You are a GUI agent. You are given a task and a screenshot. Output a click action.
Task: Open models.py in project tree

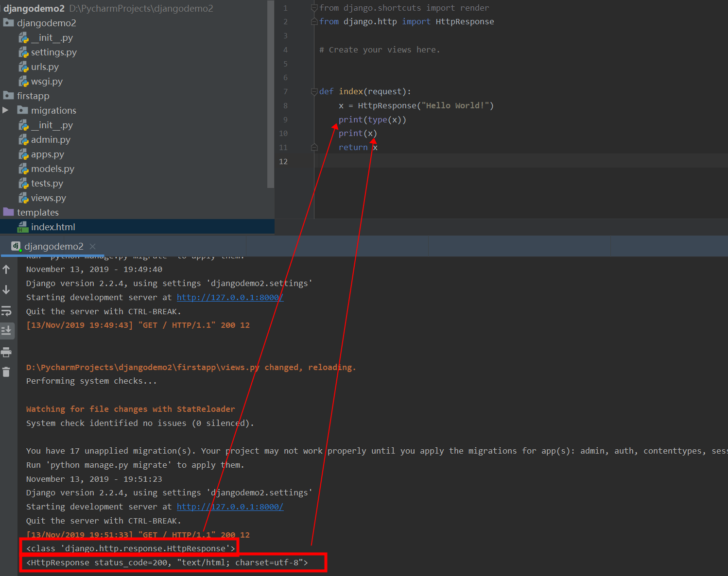(x=52, y=169)
